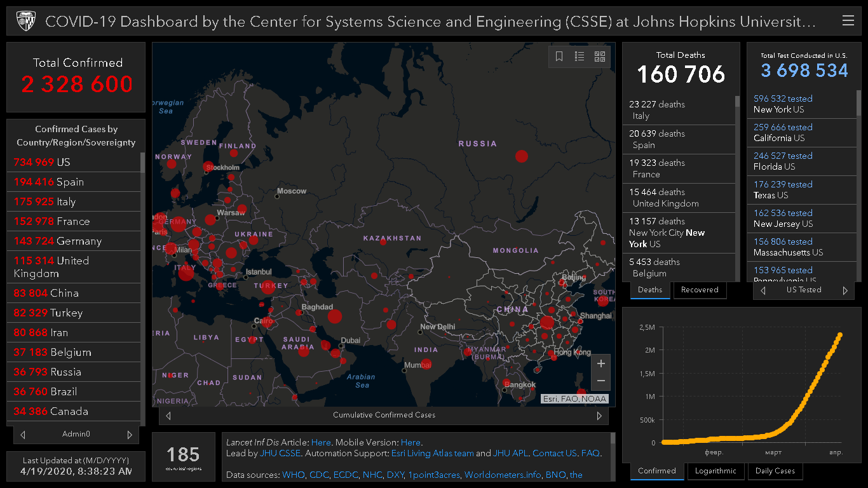Click the right arrow next to Admin0
This screenshot has width=868, height=488.
click(x=130, y=435)
